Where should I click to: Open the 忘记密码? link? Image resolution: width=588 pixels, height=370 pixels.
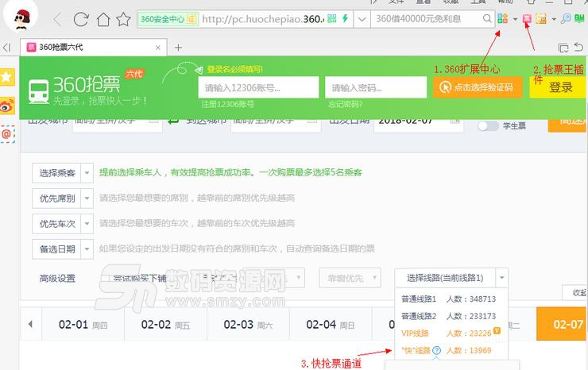pos(346,105)
